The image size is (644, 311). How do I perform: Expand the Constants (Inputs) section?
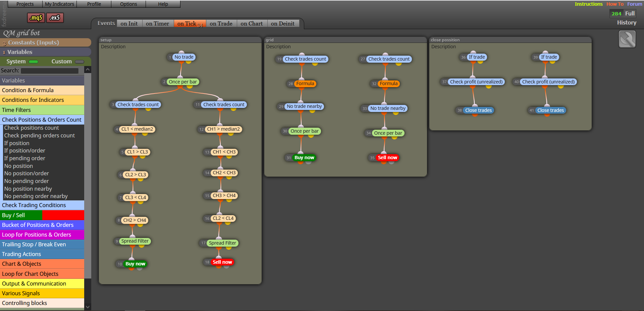[x=46, y=43]
